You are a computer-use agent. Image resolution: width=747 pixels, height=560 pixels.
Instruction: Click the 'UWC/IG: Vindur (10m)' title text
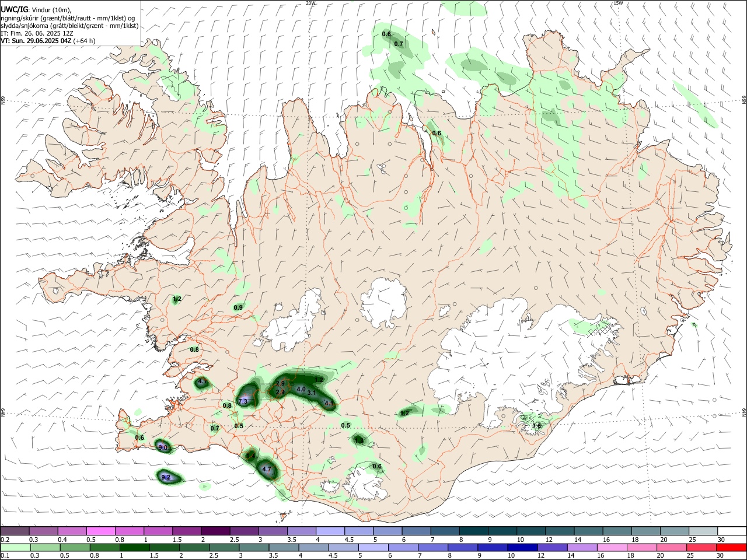(37, 9)
